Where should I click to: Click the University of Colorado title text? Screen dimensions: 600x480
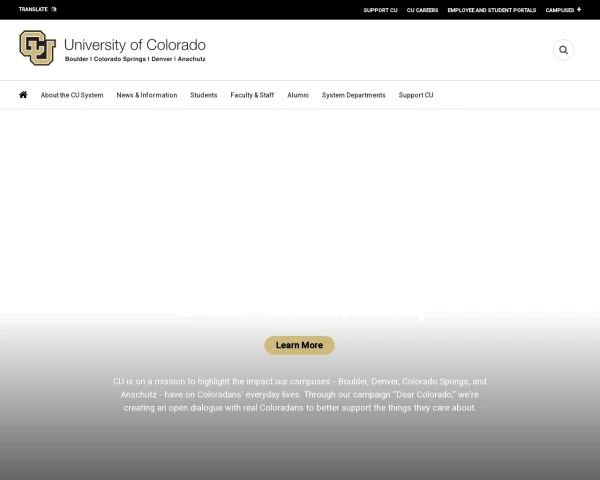click(x=135, y=45)
